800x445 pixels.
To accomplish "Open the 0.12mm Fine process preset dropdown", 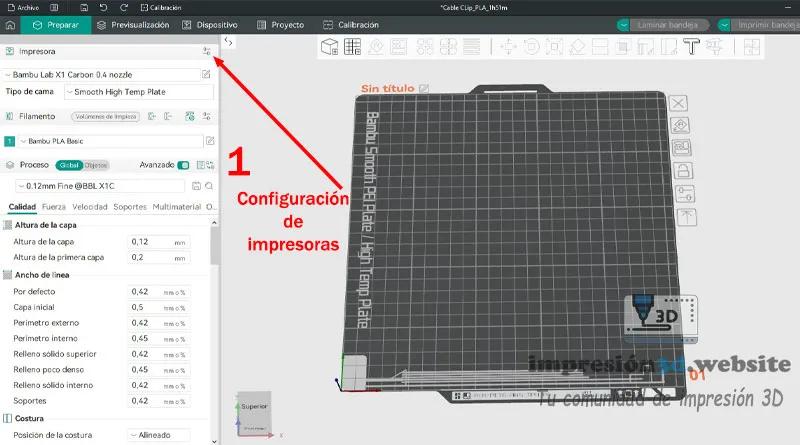I will coord(100,186).
